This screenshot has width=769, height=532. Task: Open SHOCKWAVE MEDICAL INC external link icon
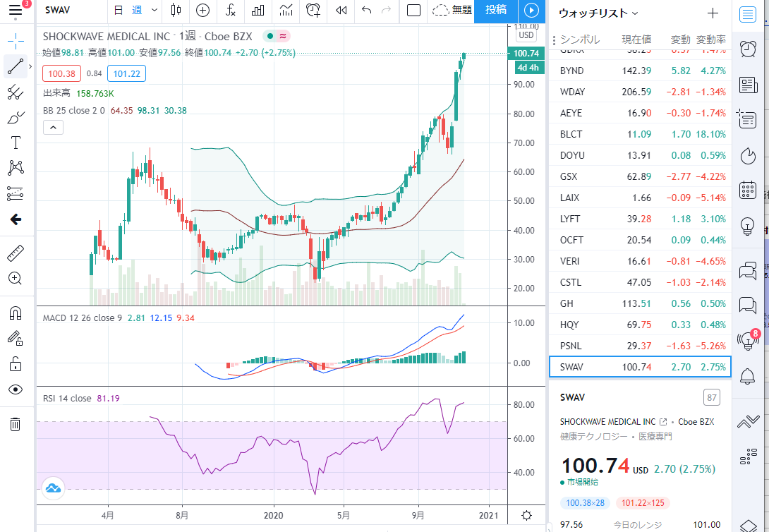[x=664, y=422]
